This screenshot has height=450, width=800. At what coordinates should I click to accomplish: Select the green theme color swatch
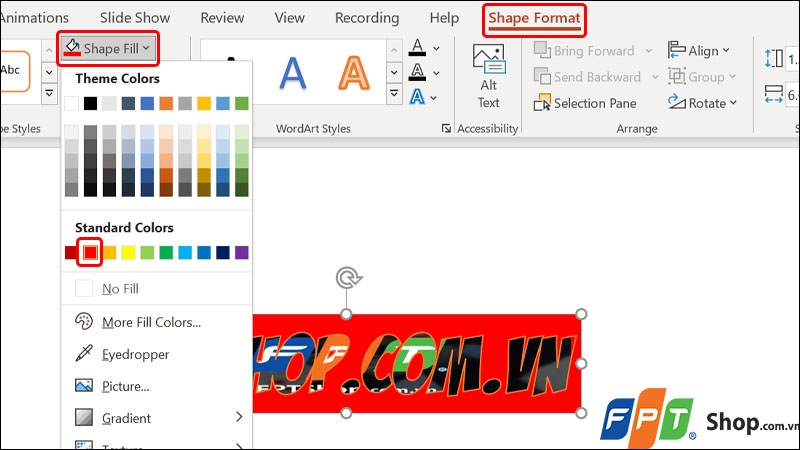click(241, 104)
